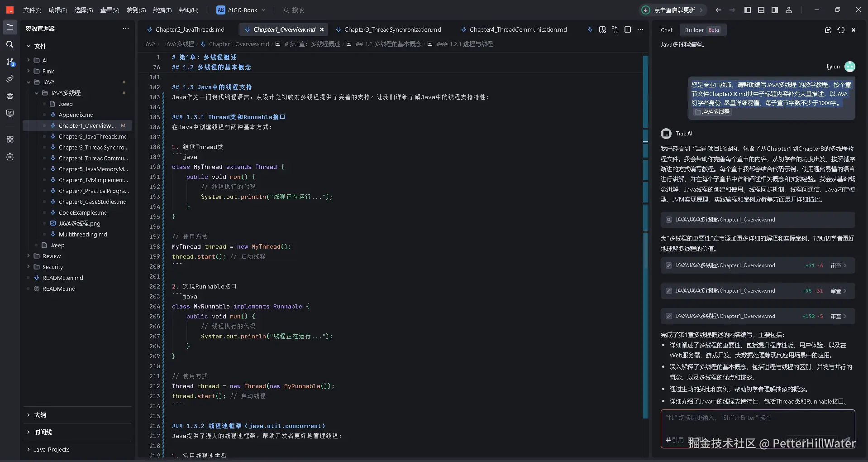
Task: Navigate back with the left arrow
Action: (x=719, y=10)
